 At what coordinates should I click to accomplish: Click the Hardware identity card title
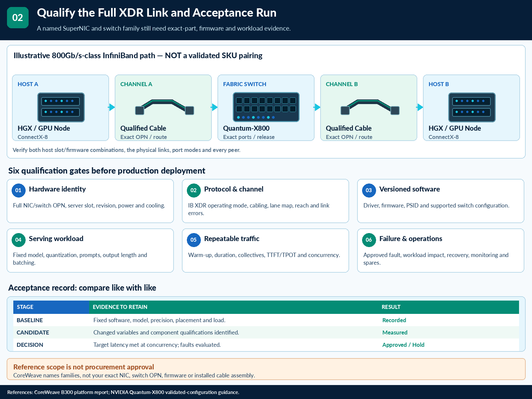point(57,189)
